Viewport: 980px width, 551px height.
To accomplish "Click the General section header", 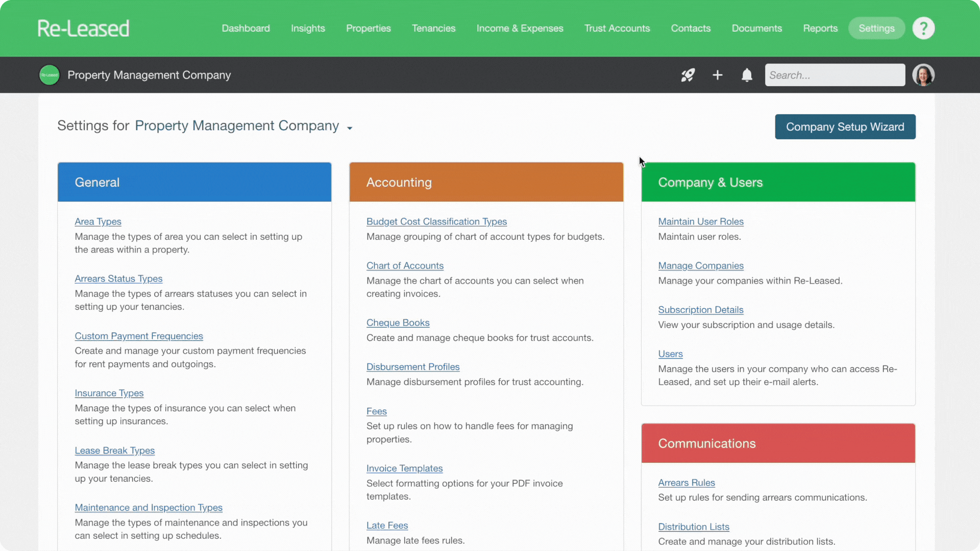I will (x=194, y=182).
